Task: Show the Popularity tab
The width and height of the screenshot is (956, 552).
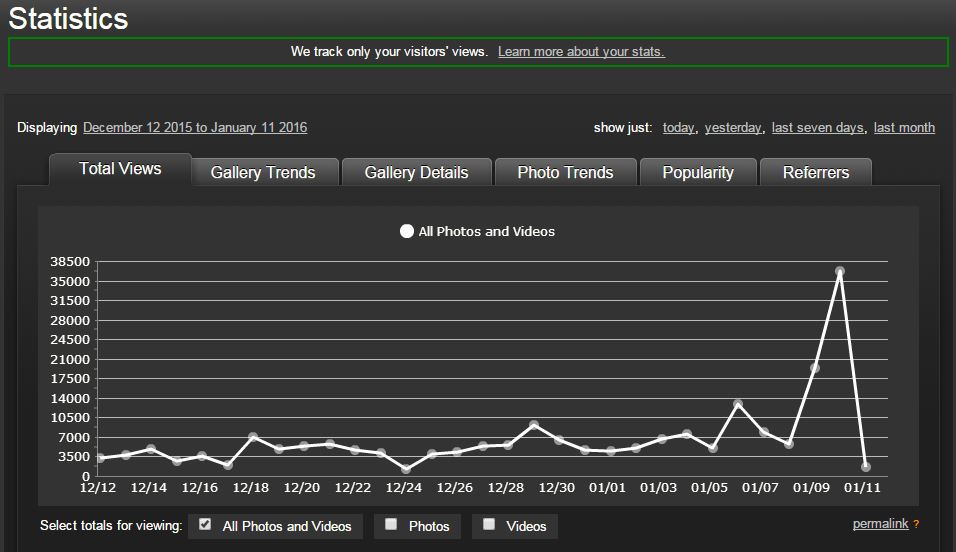Action: [x=697, y=173]
